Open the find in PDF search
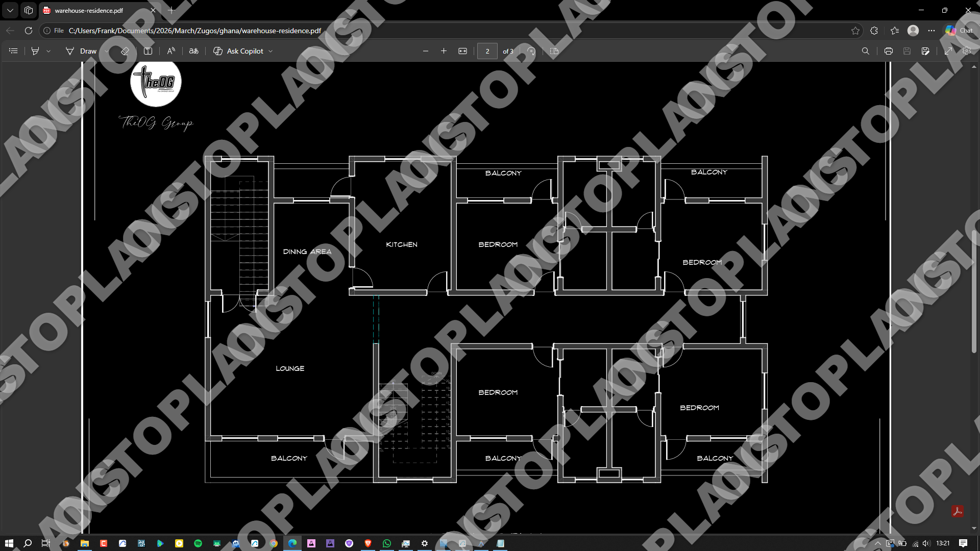 [x=866, y=51]
